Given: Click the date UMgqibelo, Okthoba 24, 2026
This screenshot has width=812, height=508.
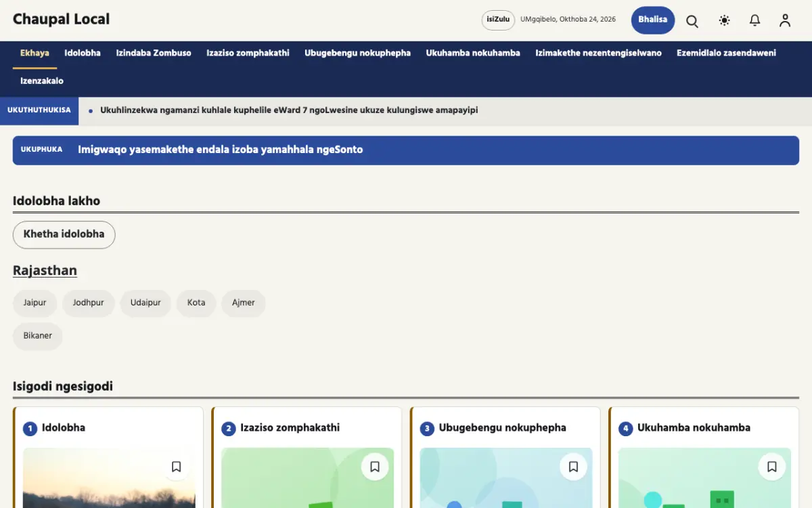Looking at the screenshot, I should point(568,20).
